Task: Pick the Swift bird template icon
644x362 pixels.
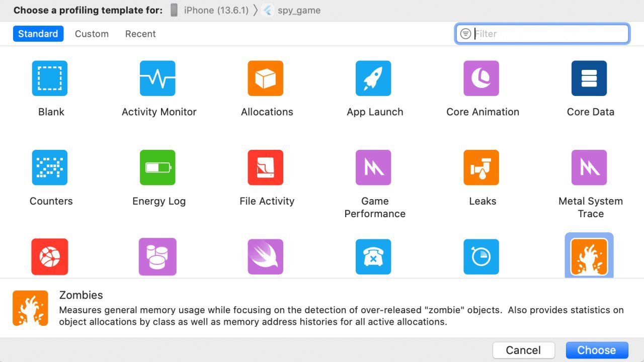Action: (266, 257)
